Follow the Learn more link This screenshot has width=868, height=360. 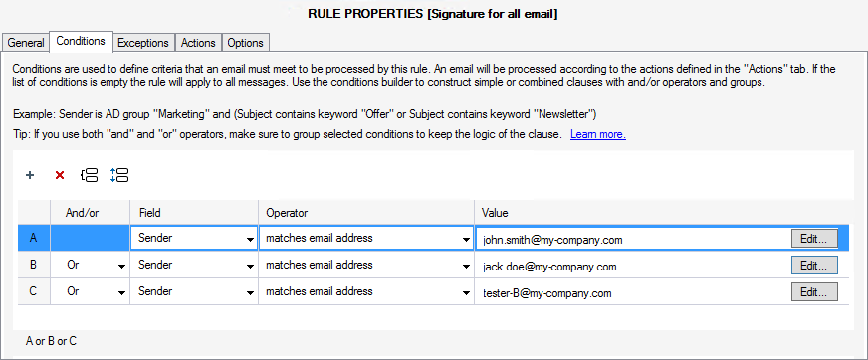(x=598, y=134)
